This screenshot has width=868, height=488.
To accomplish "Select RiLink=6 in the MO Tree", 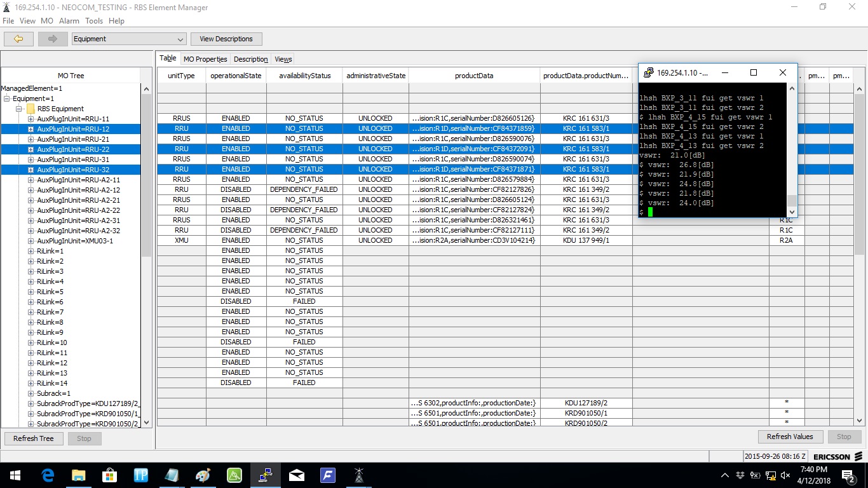I will pos(50,302).
